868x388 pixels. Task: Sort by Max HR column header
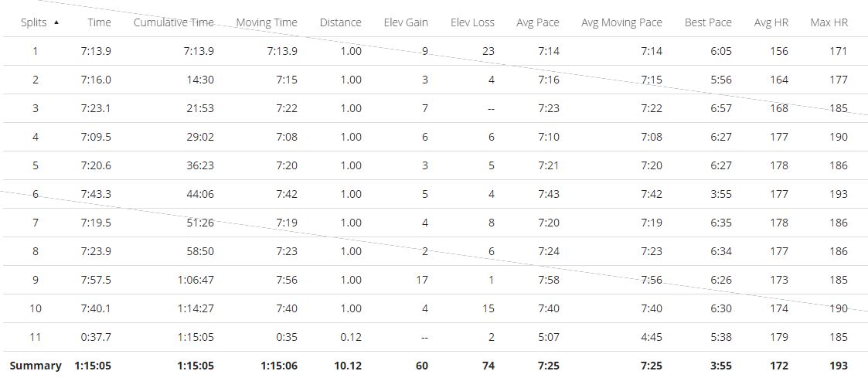[x=829, y=22]
